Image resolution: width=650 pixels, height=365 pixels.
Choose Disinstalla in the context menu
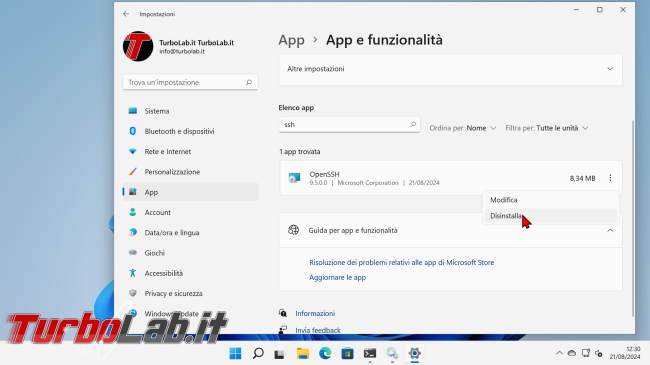click(x=551, y=216)
